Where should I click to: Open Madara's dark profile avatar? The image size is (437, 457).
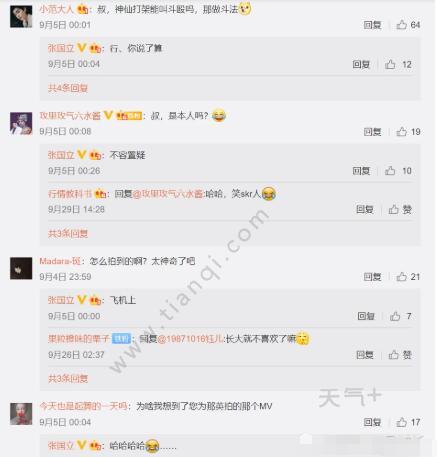pos(21,268)
